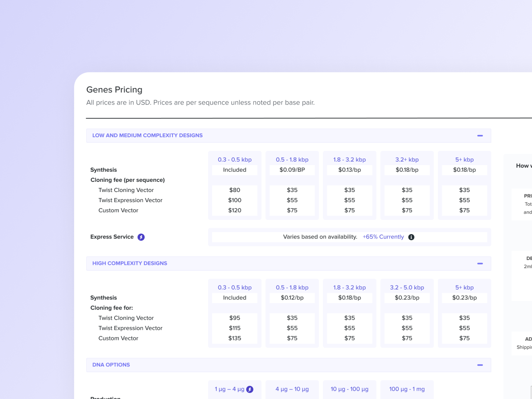Collapse the High Complexity Designs section
This screenshot has width=532, height=399.
[480, 263]
